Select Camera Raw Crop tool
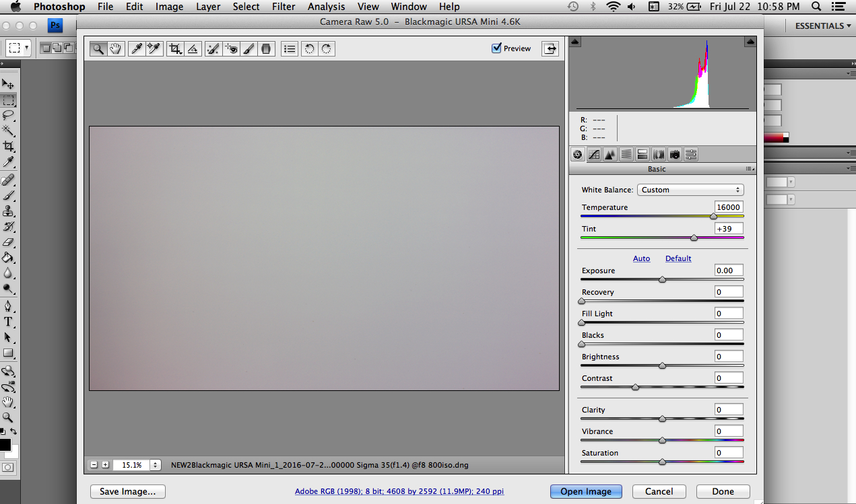Viewport: 856px width, 504px height. (175, 48)
